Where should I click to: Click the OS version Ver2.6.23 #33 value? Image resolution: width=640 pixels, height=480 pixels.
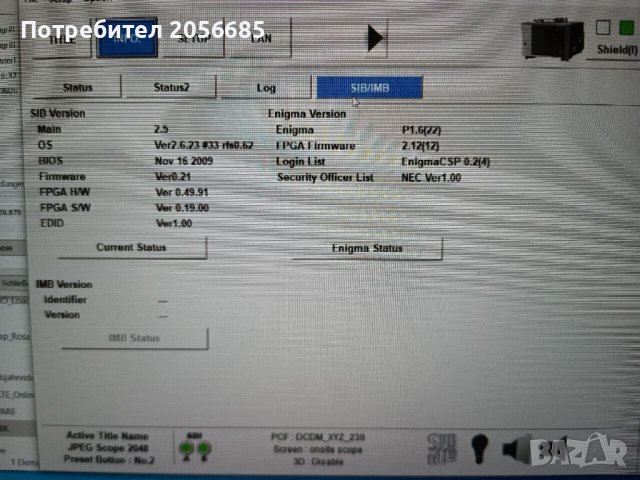click(204, 145)
